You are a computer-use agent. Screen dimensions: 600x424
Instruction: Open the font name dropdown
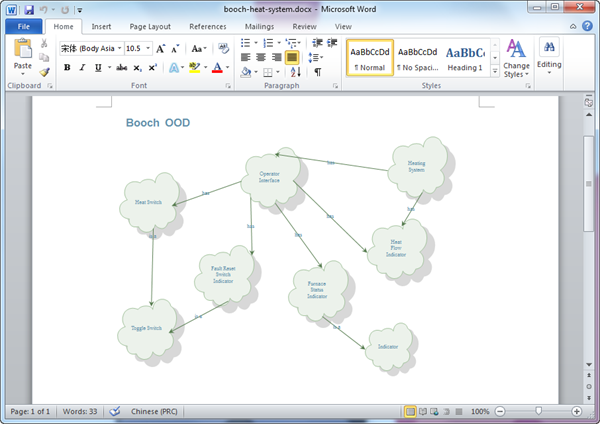(x=119, y=48)
